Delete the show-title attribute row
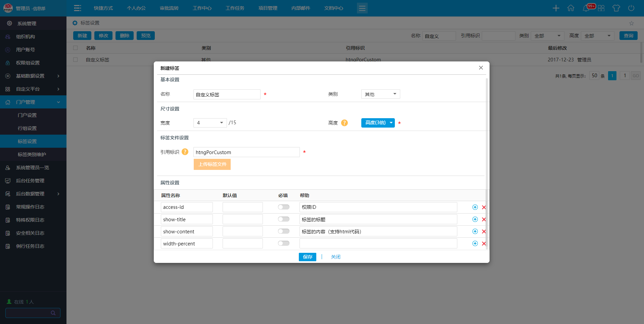 click(484, 220)
